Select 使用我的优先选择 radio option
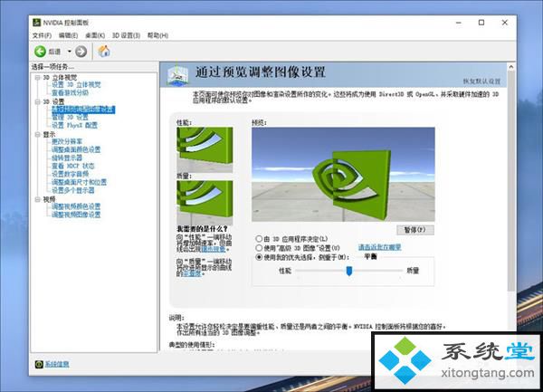 click(x=259, y=257)
